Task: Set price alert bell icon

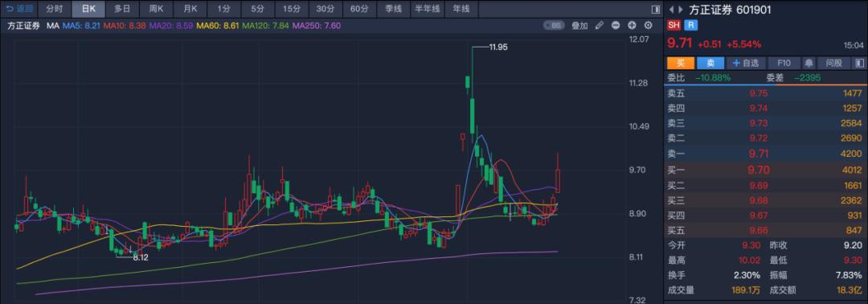Action: point(809,64)
